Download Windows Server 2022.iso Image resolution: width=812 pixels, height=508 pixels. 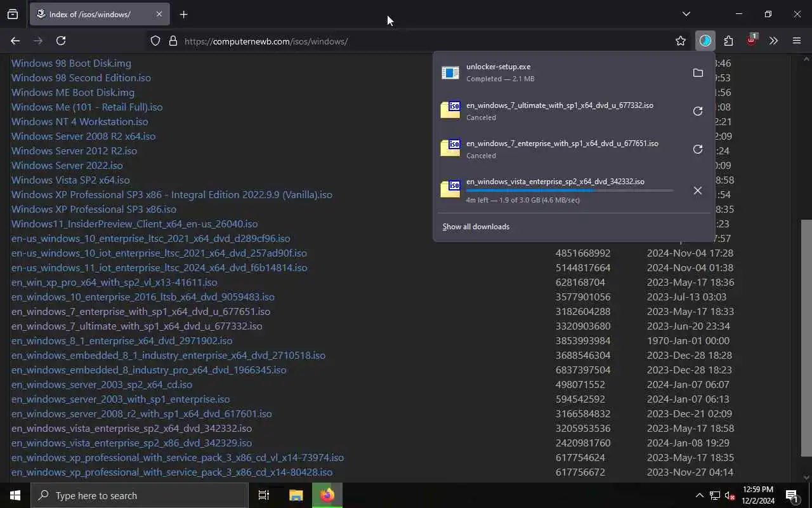pyautogui.click(x=67, y=166)
